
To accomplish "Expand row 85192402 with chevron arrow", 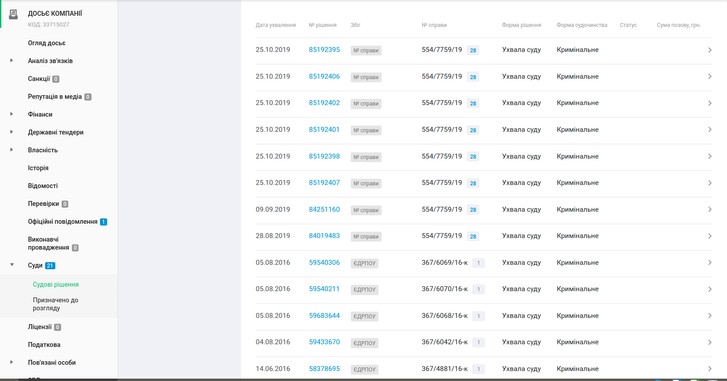I will click(x=709, y=103).
